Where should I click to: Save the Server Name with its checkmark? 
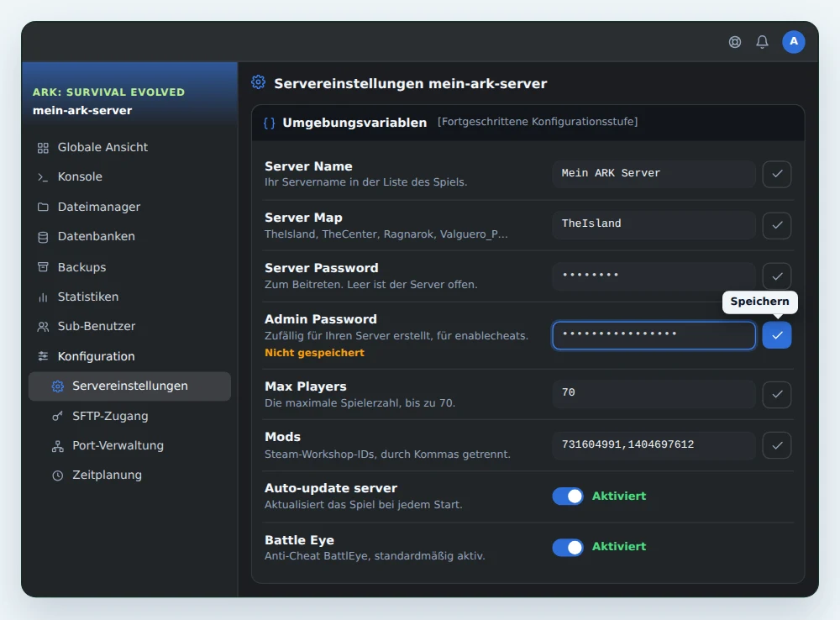[777, 174]
